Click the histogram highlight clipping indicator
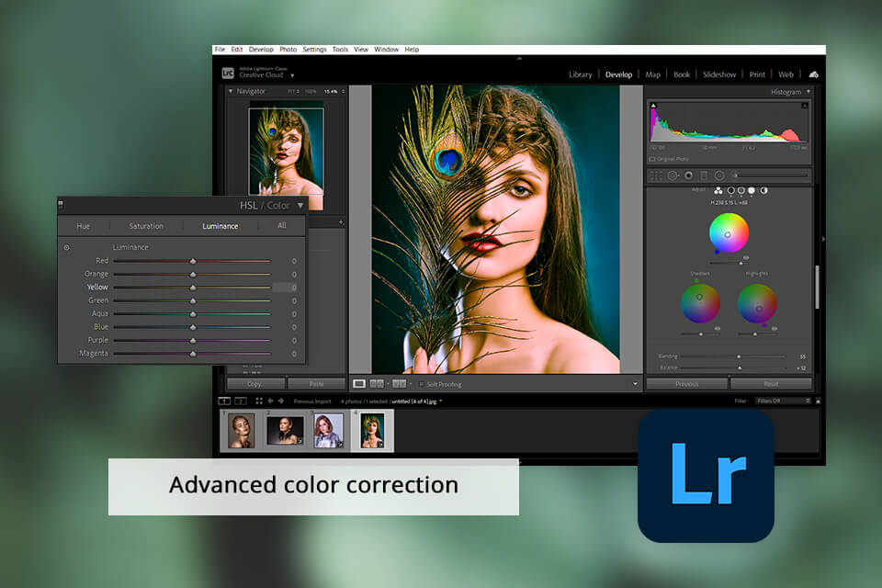 pyautogui.click(x=805, y=106)
